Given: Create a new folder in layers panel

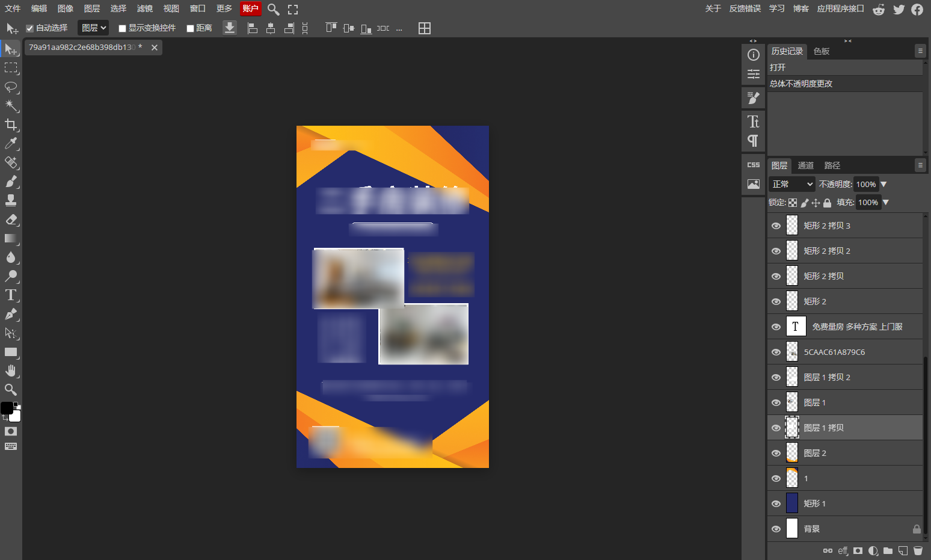Looking at the screenshot, I should click(888, 550).
